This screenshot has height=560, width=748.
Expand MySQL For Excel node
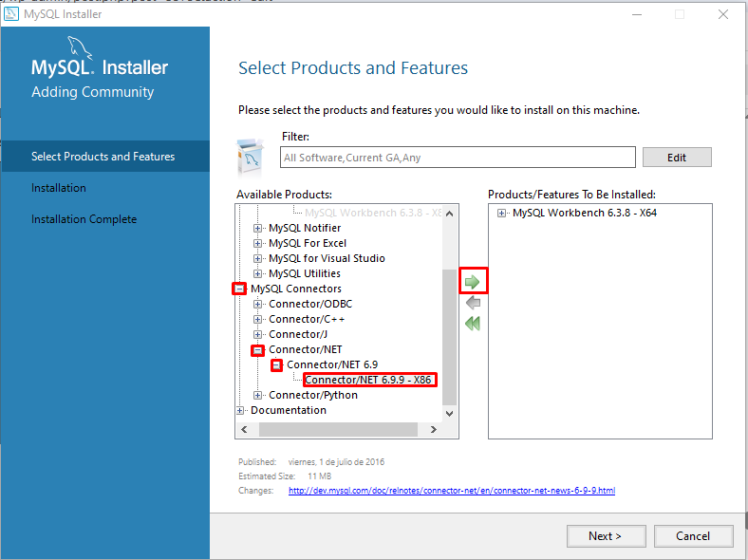[257, 243]
